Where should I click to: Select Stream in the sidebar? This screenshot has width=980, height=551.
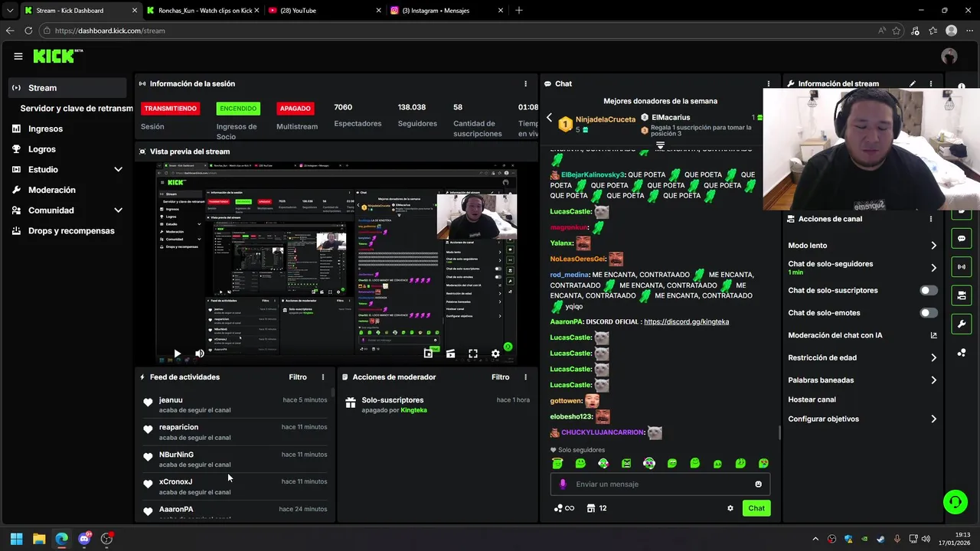point(67,88)
